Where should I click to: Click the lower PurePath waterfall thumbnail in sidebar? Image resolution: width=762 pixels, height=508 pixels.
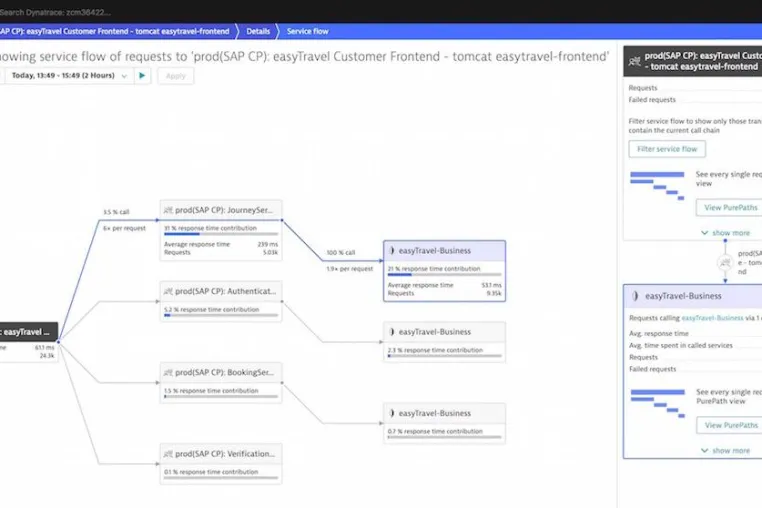tap(658, 403)
